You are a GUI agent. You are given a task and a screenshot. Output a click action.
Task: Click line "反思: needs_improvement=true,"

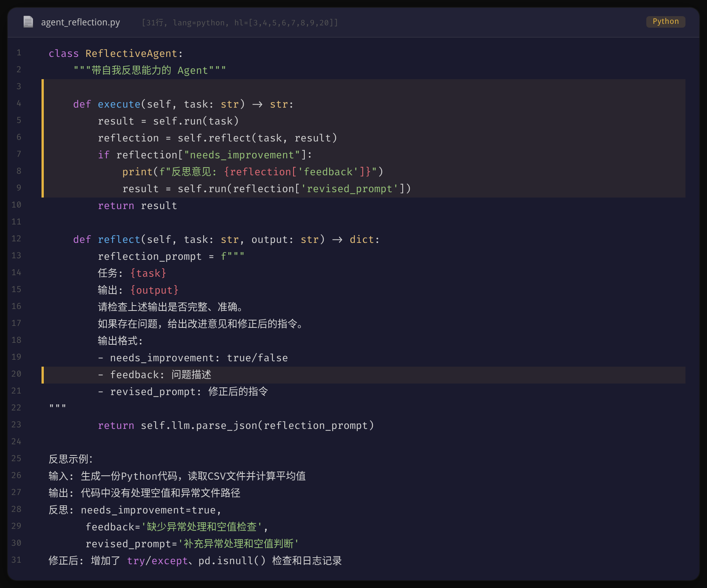135,510
